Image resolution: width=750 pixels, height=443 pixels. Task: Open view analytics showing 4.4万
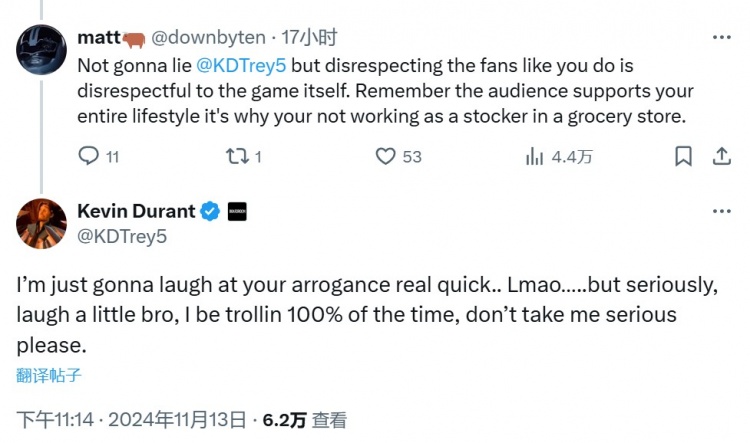tap(536, 156)
